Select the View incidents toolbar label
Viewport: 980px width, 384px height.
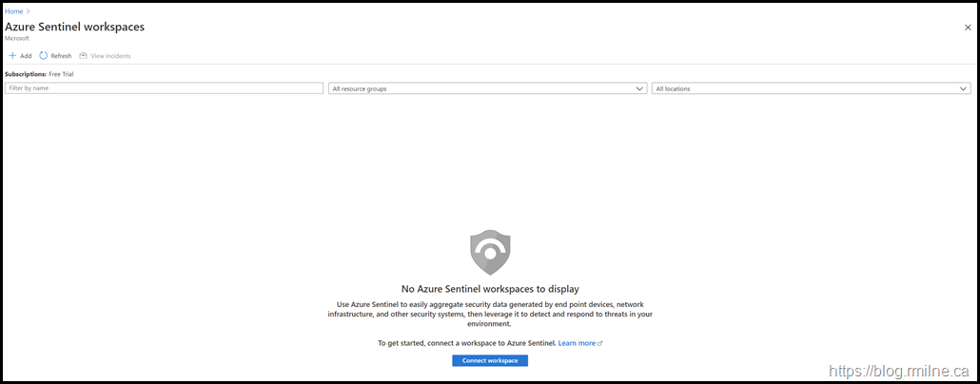(110, 56)
